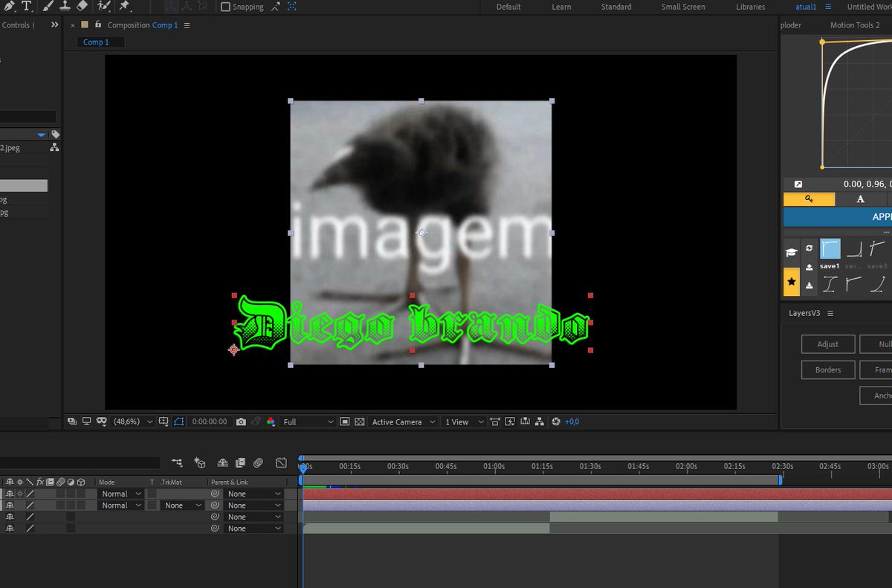Toggle Draft 3D in the timeline
The width and height of the screenshot is (892, 588).
(x=200, y=462)
